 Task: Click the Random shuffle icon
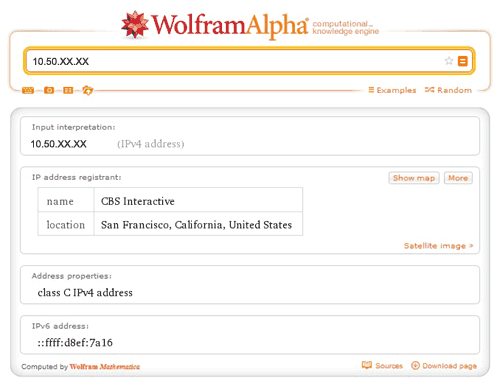click(429, 90)
